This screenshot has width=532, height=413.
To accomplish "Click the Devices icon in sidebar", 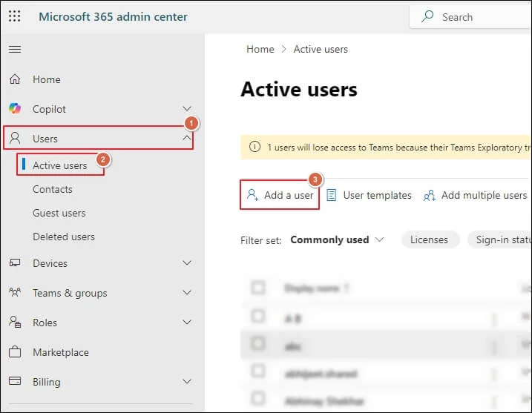I will (x=15, y=263).
